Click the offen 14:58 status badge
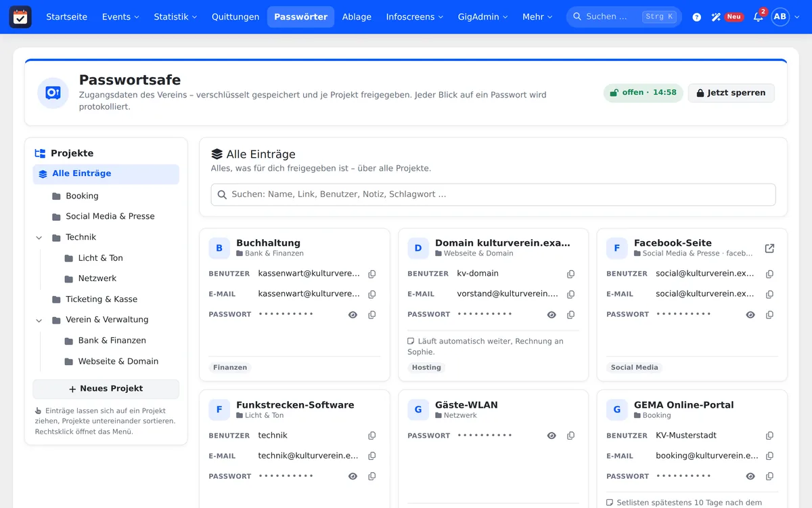The height and width of the screenshot is (508, 812). pos(643,93)
